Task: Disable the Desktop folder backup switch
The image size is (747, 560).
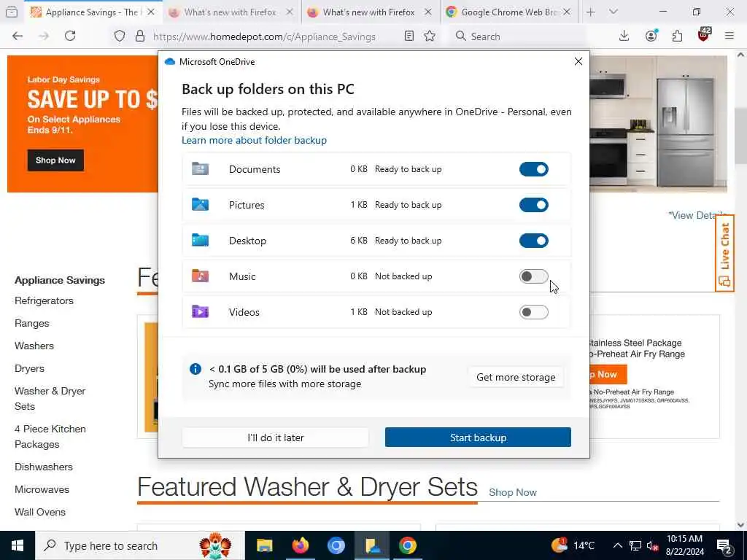Action: point(533,241)
